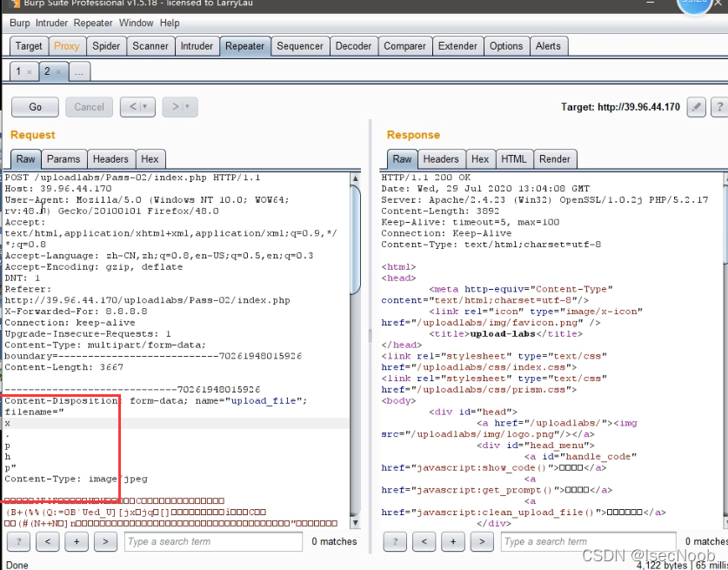Open the Help menu
The height and width of the screenshot is (570, 728).
click(x=170, y=23)
